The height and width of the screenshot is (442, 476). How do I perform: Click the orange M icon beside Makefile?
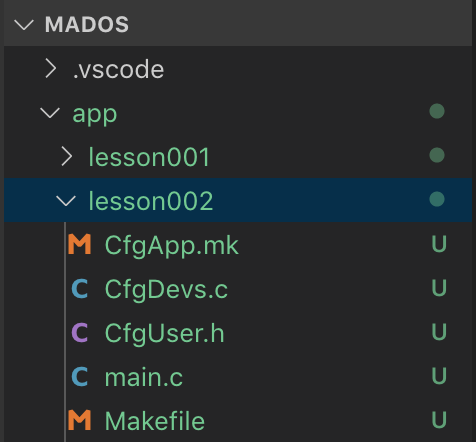pos(79,420)
